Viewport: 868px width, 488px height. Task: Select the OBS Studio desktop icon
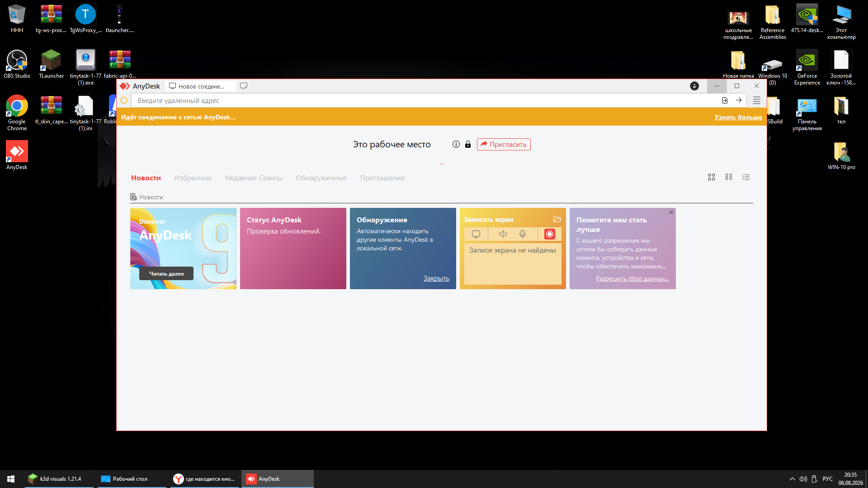coord(17,64)
